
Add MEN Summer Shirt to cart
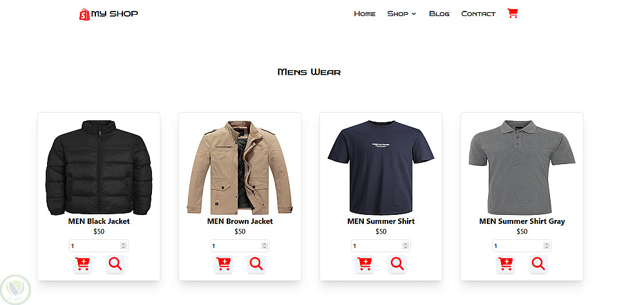pyautogui.click(x=365, y=264)
